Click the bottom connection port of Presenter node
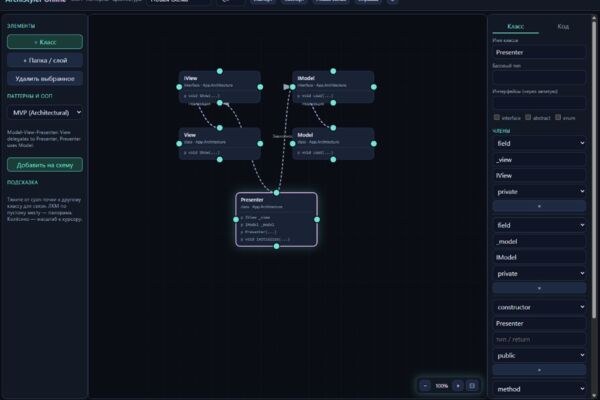The width and height of the screenshot is (600, 400). [276, 246]
